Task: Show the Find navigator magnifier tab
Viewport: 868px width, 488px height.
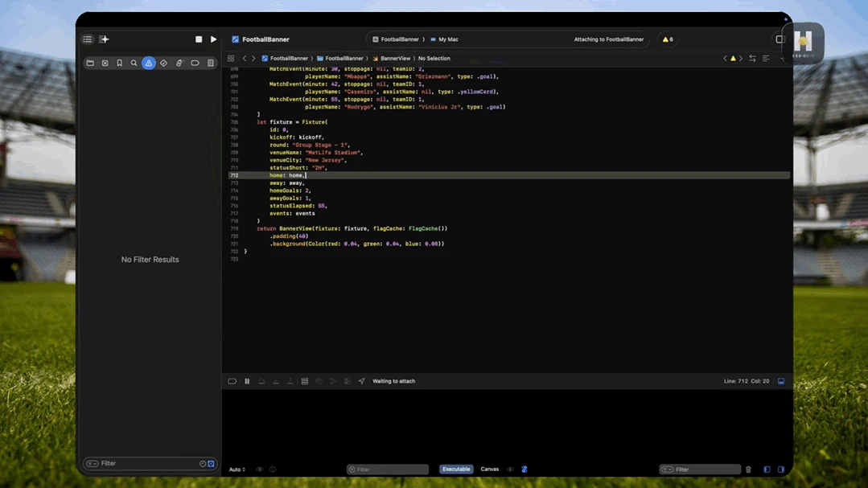Action: tap(134, 63)
